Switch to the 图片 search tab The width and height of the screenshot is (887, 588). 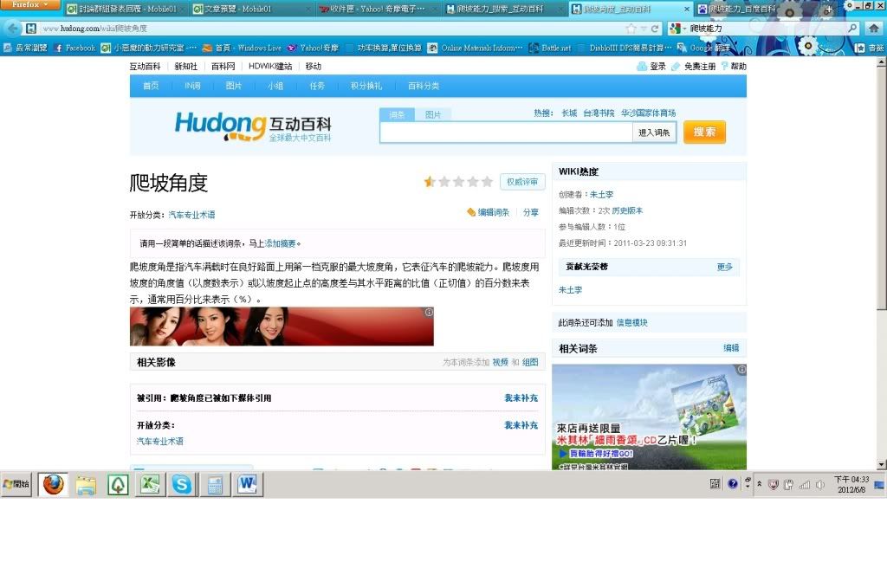pyautogui.click(x=432, y=114)
